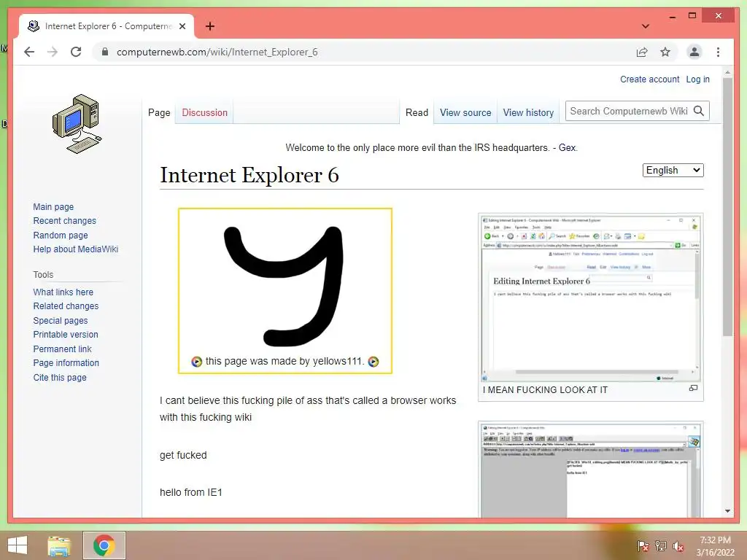
Task: Open the Discussion tab
Action: (204, 113)
